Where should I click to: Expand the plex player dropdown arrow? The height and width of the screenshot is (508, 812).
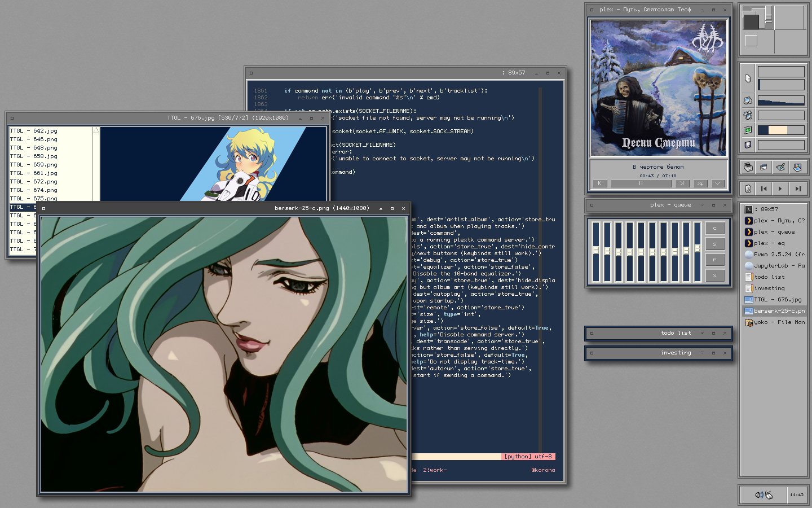tap(718, 183)
